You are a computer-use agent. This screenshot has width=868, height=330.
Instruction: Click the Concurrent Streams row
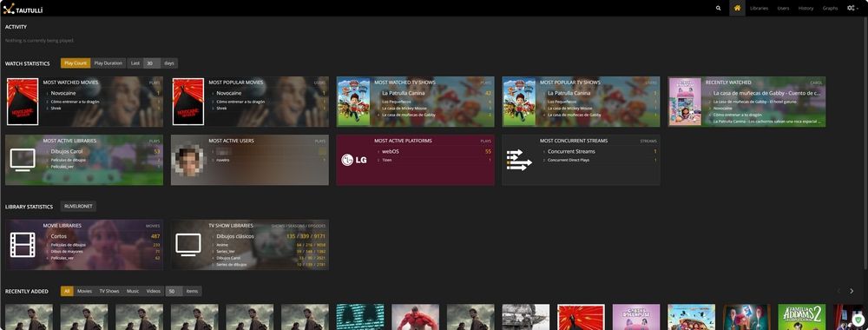tap(571, 151)
